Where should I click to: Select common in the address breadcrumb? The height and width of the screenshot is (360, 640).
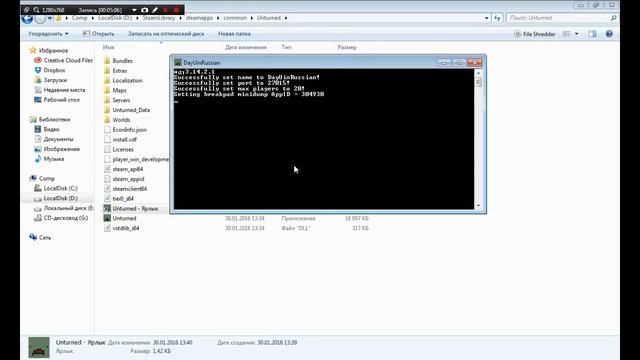point(235,18)
